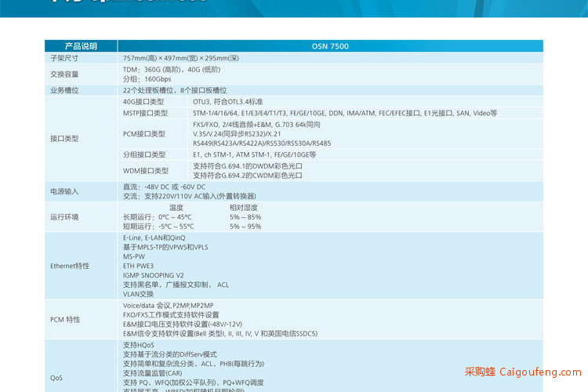Click the 5% ~ 95% humidity value

point(245,227)
